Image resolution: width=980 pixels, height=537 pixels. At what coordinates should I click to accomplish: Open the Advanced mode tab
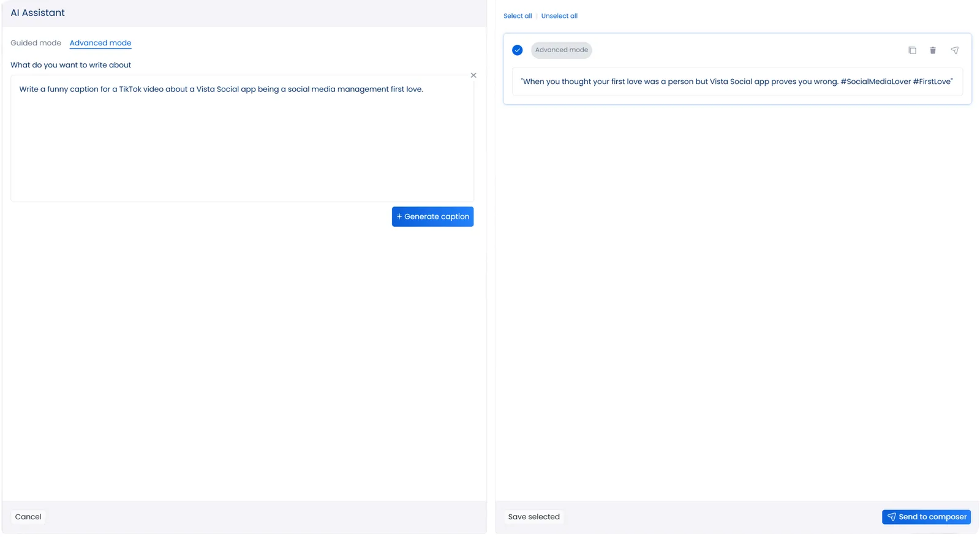[100, 43]
